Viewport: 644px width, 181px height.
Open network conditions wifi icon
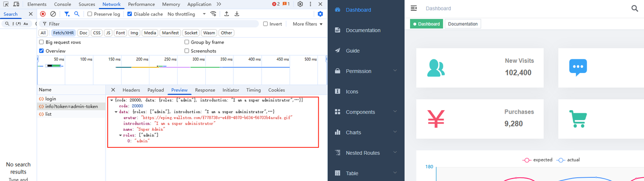[x=214, y=14]
